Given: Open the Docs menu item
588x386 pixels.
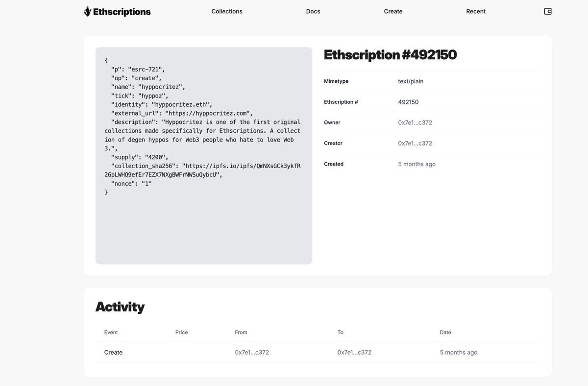Looking at the screenshot, I should pyautogui.click(x=313, y=11).
